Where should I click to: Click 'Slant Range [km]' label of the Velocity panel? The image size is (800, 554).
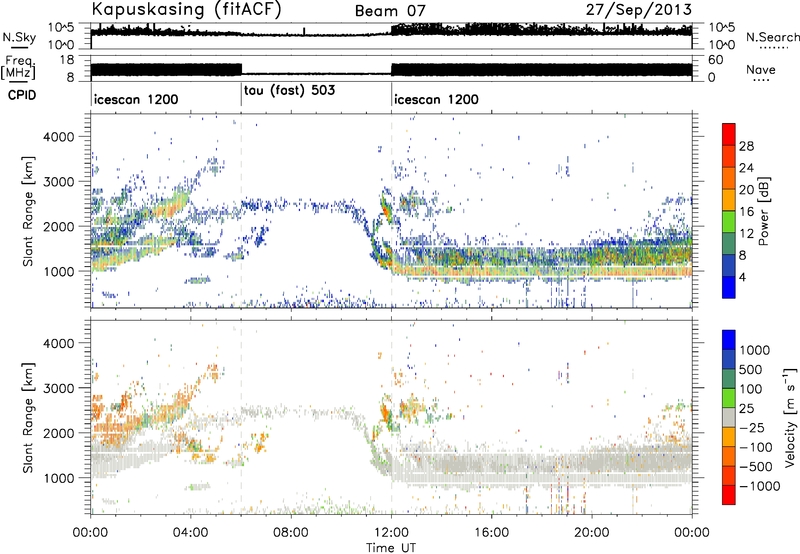pyautogui.click(x=28, y=417)
